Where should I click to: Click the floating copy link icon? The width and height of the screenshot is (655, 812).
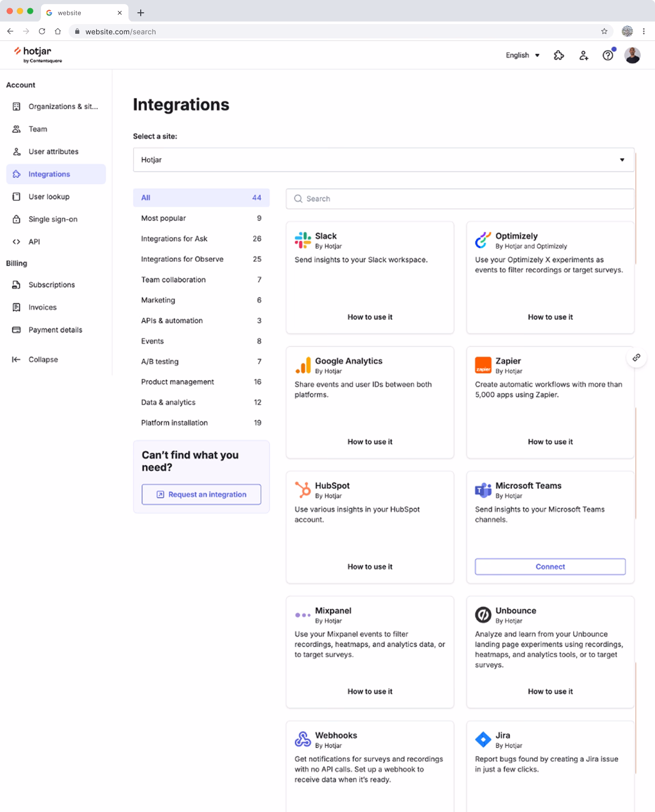[636, 357]
